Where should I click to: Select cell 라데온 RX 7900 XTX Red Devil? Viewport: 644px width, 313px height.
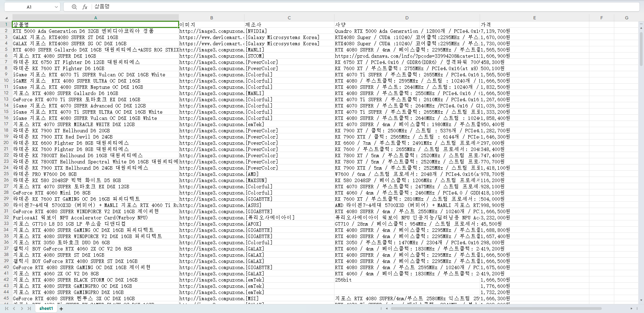click(95, 136)
